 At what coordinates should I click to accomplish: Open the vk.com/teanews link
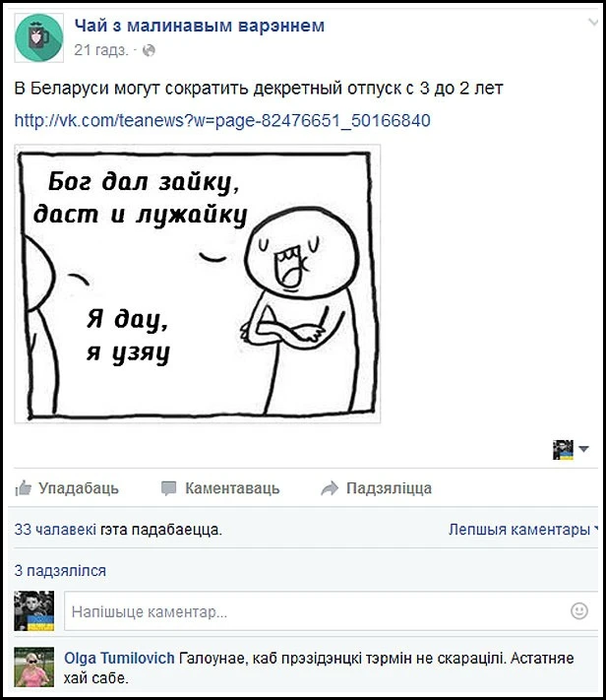point(222,120)
